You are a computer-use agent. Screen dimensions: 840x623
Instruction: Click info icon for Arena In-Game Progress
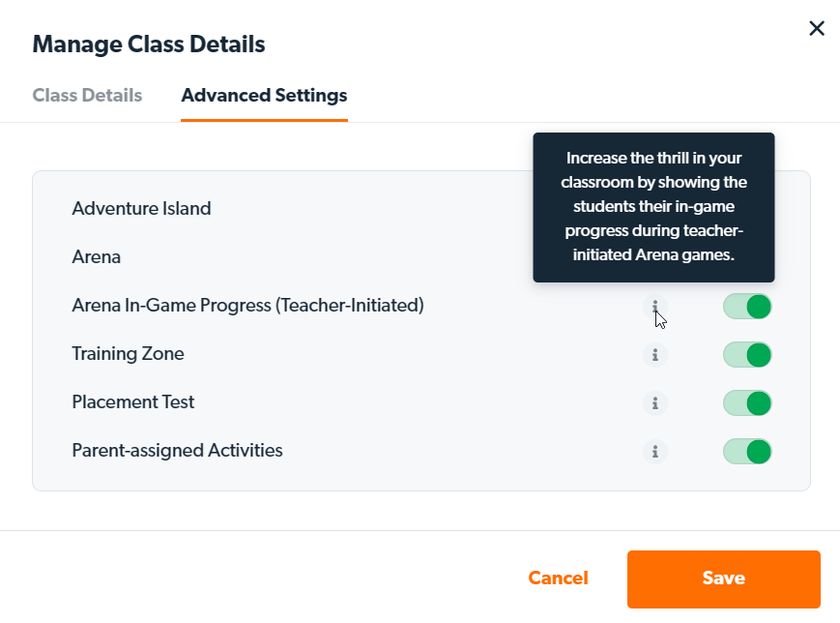pyautogui.click(x=654, y=307)
